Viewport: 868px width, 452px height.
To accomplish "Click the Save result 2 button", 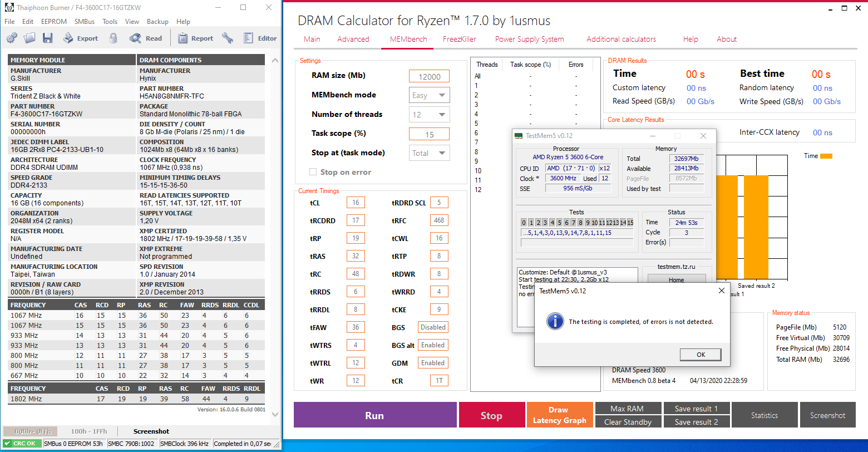I will click(696, 422).
